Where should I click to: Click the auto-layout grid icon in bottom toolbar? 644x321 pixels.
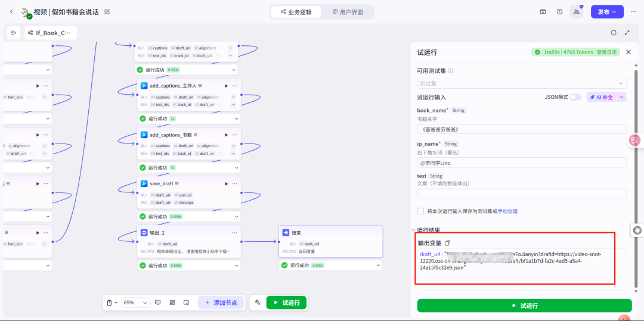pos(172,303)
